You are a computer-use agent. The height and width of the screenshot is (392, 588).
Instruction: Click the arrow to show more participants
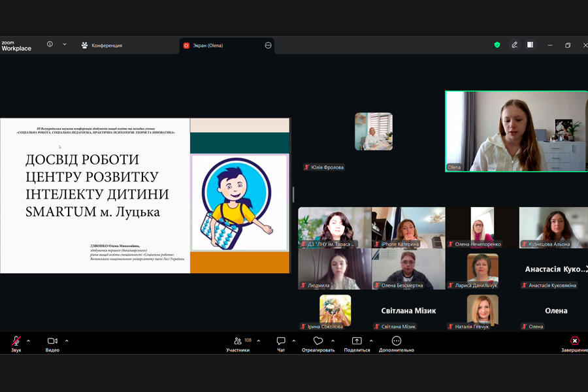pos(586,269)
